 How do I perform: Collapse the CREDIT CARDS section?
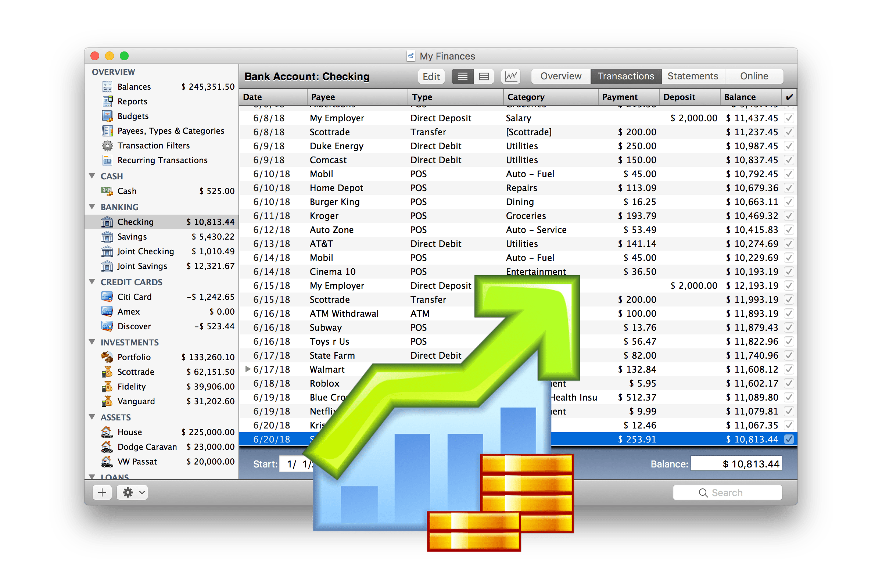pos(92,282)
